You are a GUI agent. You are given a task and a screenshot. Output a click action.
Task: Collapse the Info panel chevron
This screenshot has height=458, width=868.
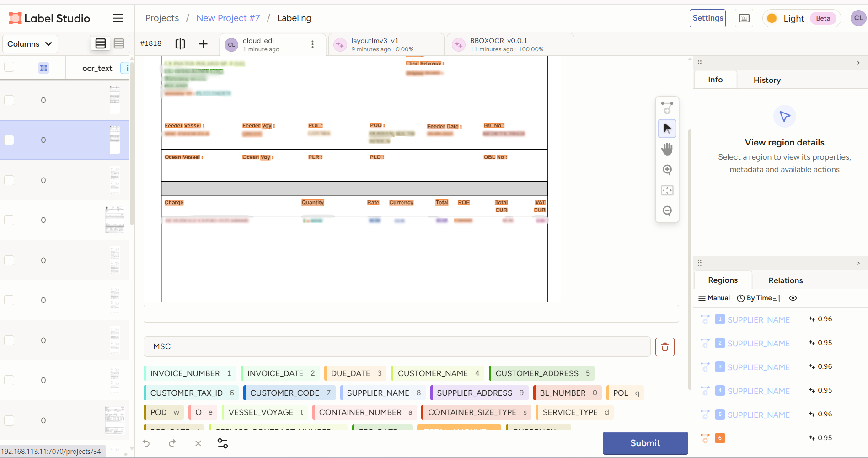click(858, 63)
